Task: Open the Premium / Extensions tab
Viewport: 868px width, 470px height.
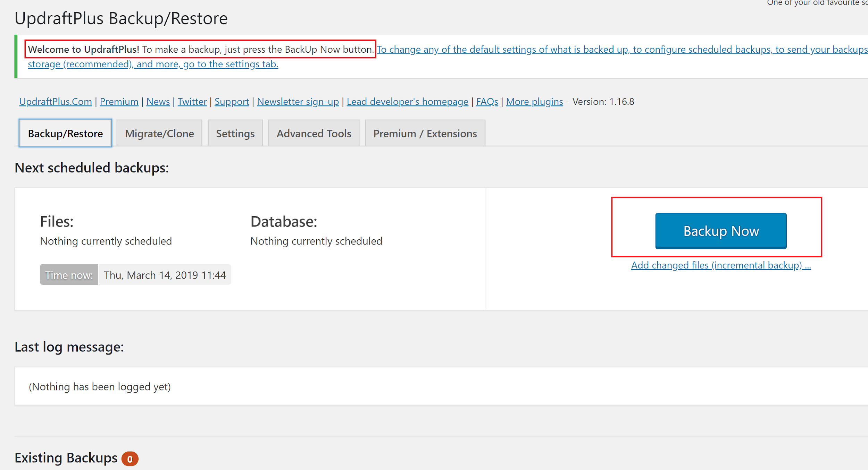Action: 425,133
